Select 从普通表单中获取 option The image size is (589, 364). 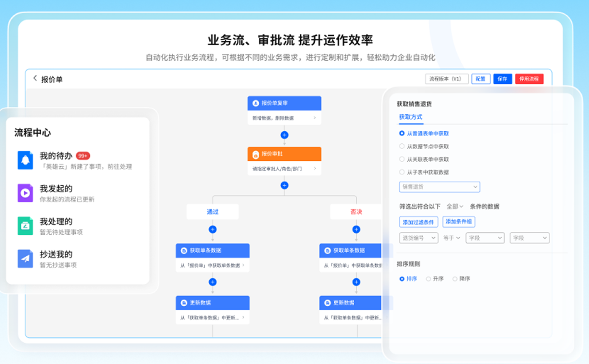424,133
